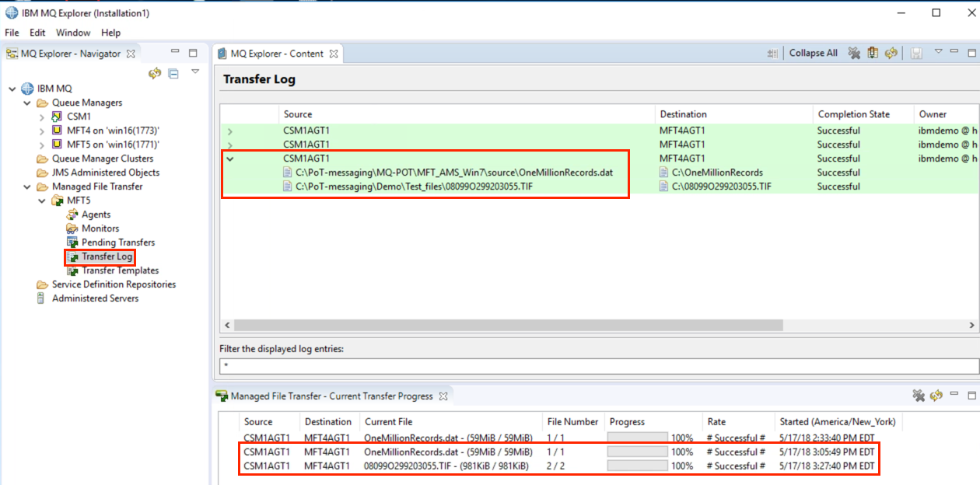Open Monitors under MFT5

coord(100,229)
